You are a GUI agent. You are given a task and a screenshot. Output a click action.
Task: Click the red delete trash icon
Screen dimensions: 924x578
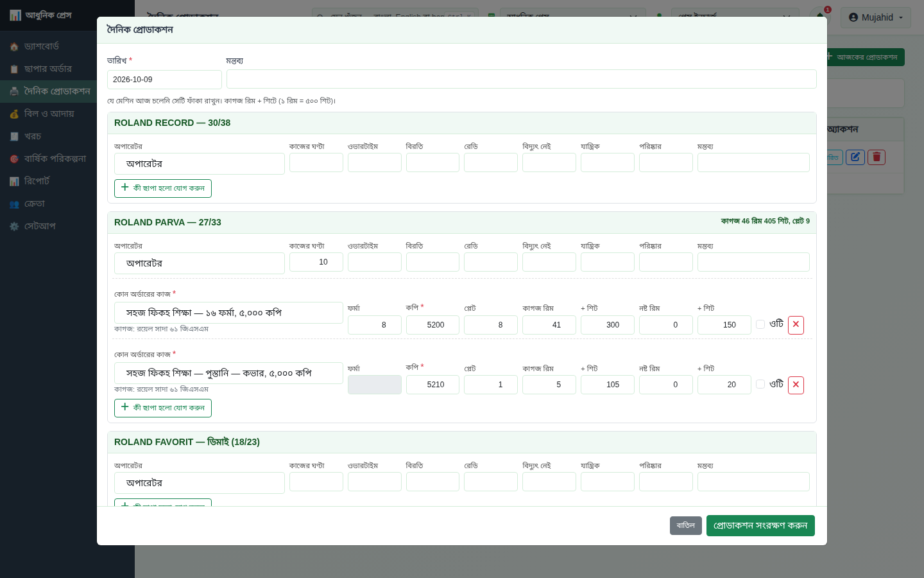click(x=877, y=157)
